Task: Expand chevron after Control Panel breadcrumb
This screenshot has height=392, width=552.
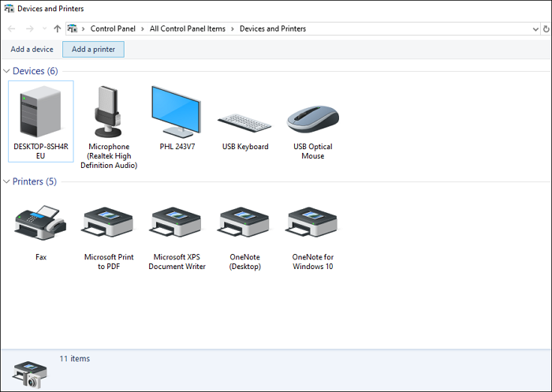Action: click(x=144, y=29)
